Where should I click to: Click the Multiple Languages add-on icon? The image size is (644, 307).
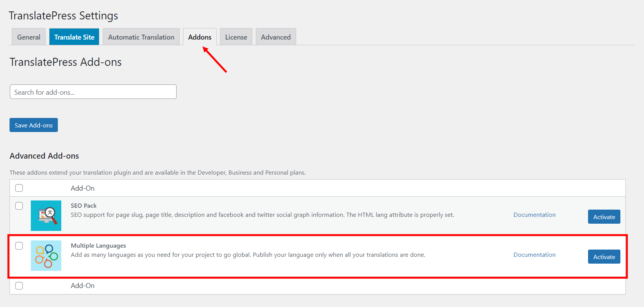[x=46, y=256]
